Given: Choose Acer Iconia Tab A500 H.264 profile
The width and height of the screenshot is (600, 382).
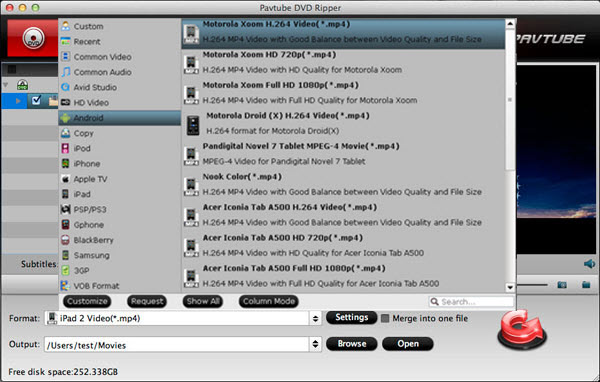Looking at the screenshot, I should (x=343, y=217).
